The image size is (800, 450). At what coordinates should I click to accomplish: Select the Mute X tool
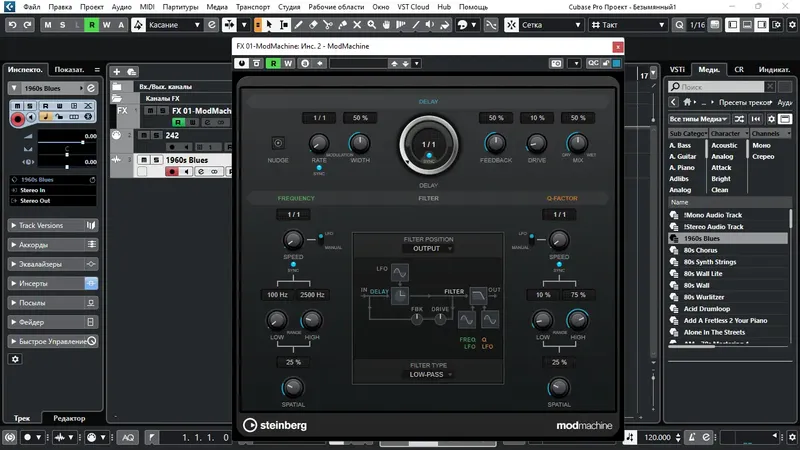357,24
